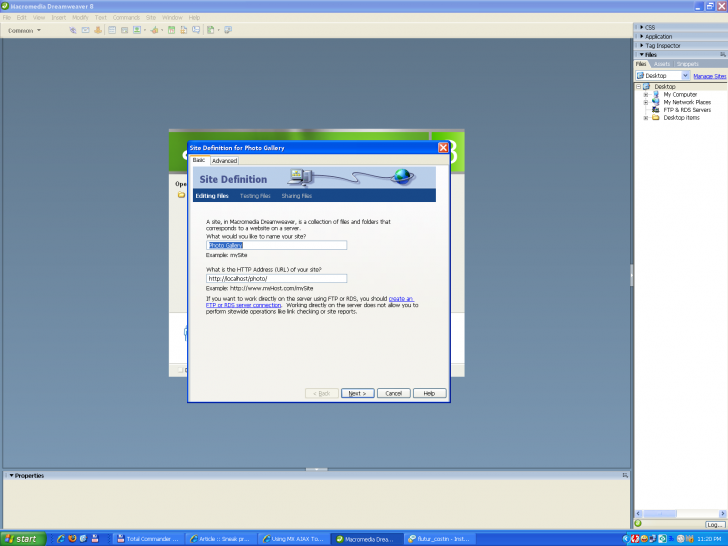The height and width of the screenshot is (546, 728).
Task: Click the Files panel options menu icon
Action: point(722,55)
